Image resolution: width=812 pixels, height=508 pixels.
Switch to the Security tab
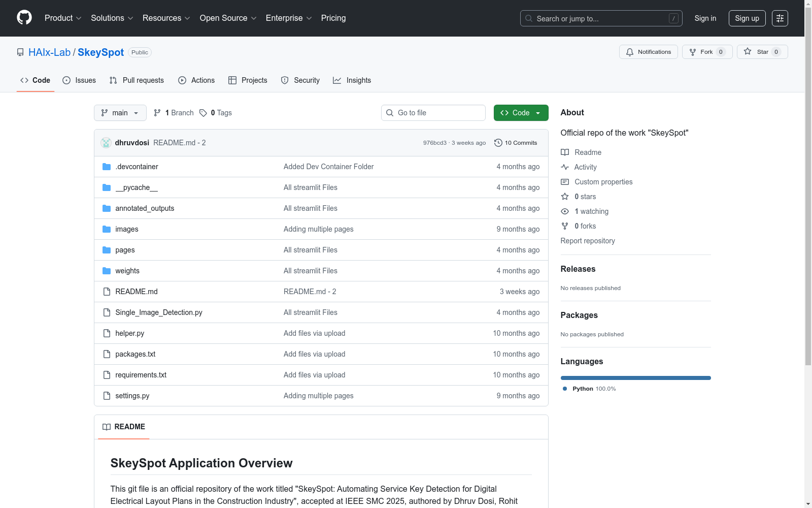300,80
